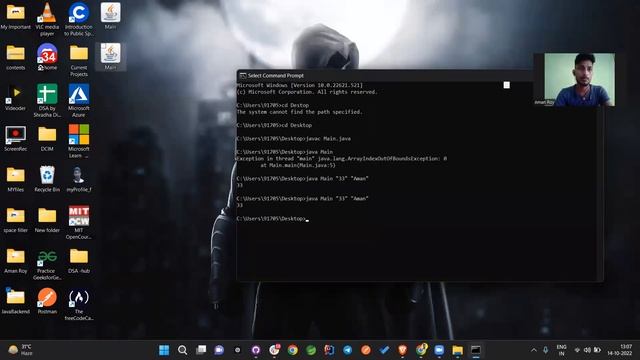
Task: Open DSA by Shradha Di shortcut
Action: pyautogui.click(x=47, y=100)
